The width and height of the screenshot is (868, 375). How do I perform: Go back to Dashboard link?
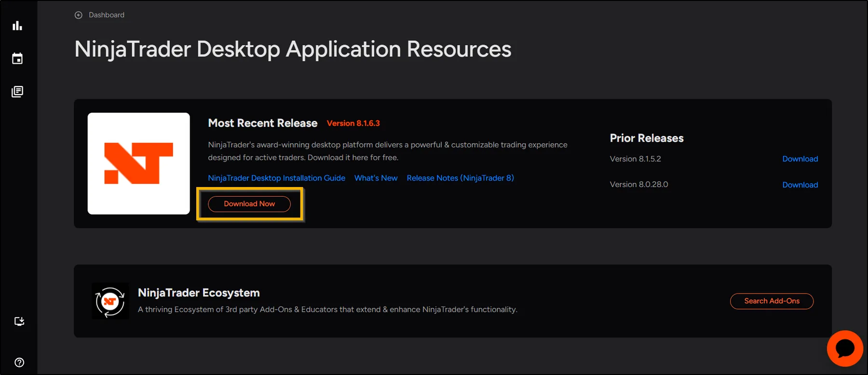(107, 15)
